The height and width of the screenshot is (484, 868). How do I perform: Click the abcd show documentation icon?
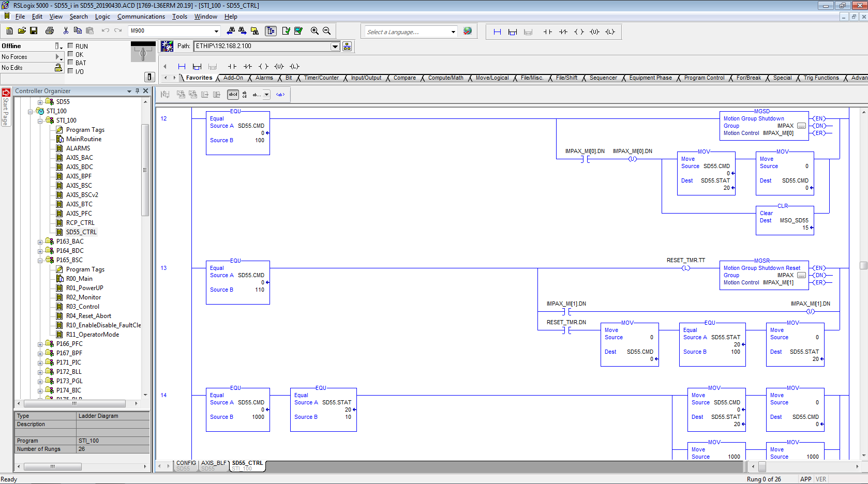(233, 95)
